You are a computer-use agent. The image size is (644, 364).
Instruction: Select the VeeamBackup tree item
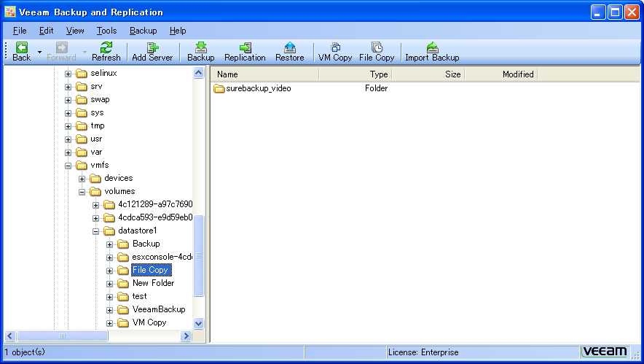(x=159, y=309)
